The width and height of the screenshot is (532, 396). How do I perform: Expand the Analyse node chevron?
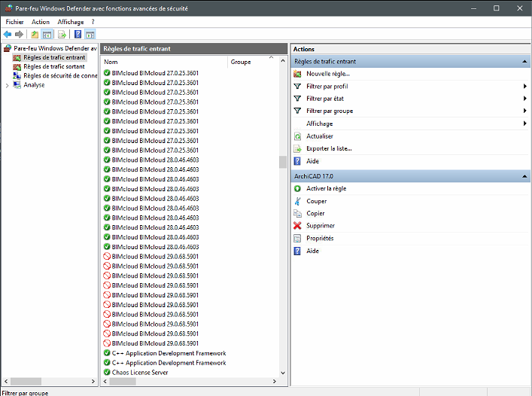click(x=7, y=86)
